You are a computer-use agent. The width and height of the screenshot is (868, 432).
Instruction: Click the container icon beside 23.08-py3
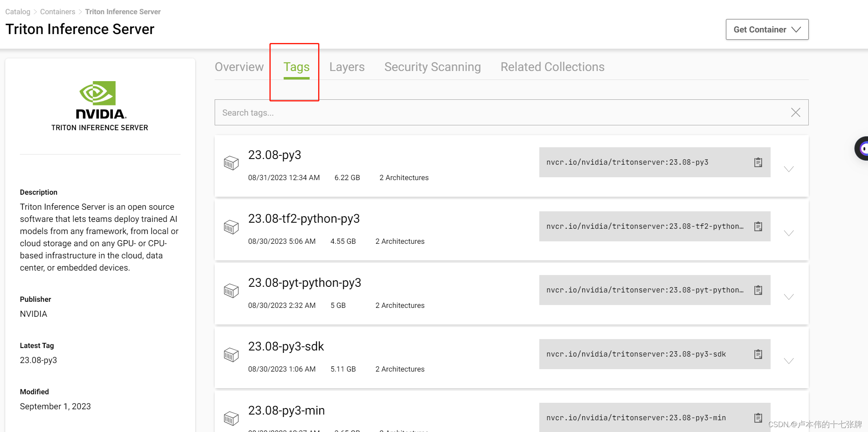231,163
